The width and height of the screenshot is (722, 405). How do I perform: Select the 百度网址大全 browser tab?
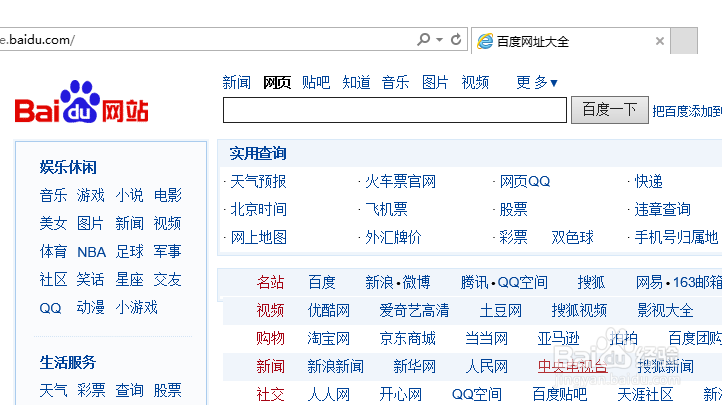pos(571,41)
